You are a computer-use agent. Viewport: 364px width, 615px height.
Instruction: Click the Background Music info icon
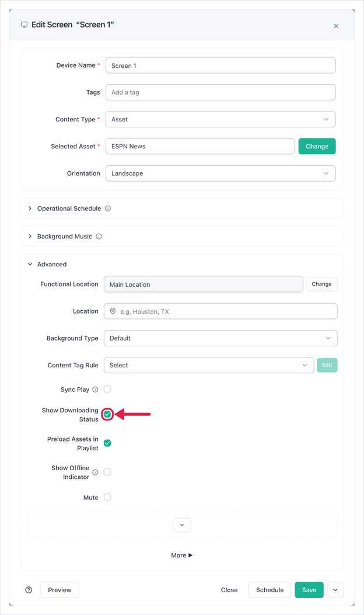pos(99,237)
